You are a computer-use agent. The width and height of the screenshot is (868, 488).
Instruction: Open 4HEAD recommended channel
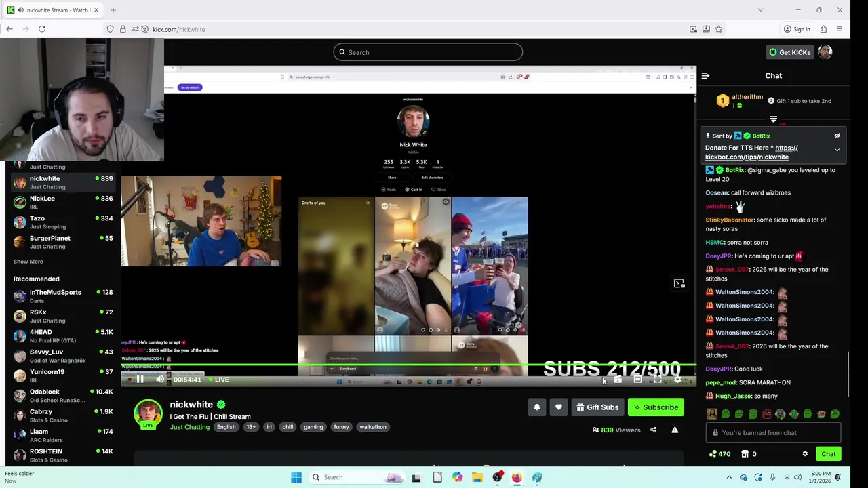[63, 336]
